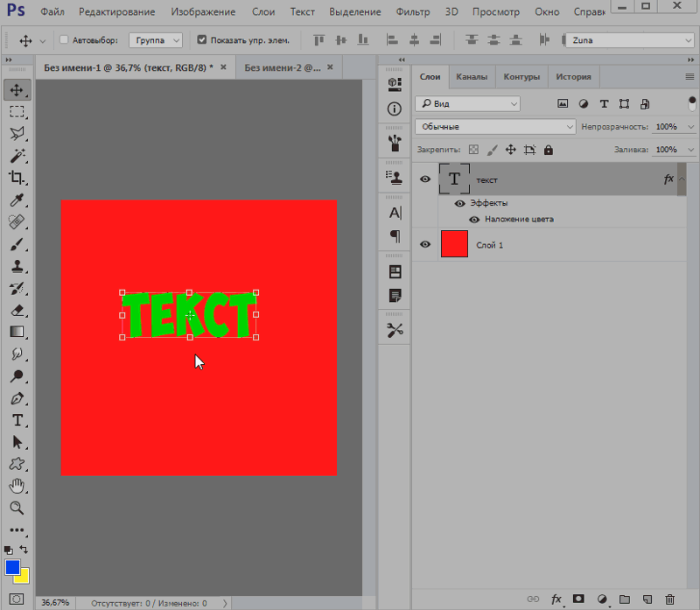Screen dimensions: 700x610
Task: Select the Smudge tool
Action: pos(17,354)
